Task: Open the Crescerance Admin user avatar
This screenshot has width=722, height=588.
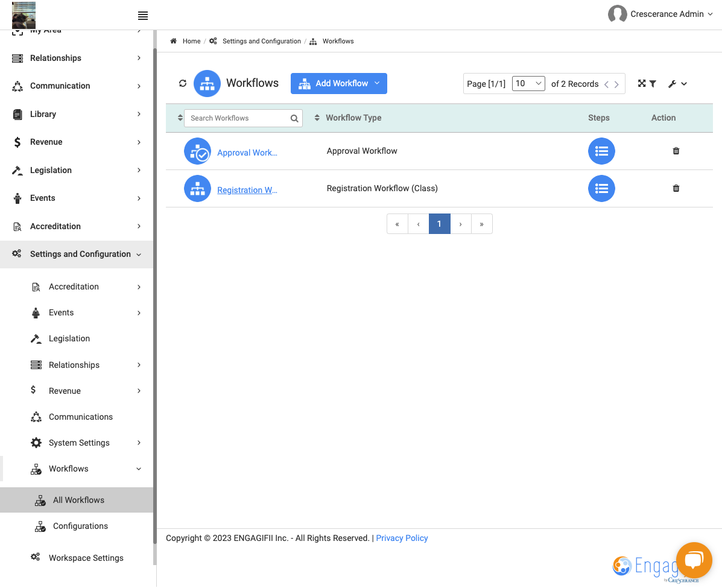Action: [617, 14]
